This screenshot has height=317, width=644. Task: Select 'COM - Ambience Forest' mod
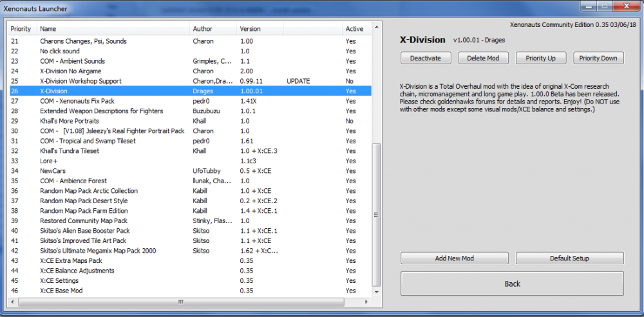[x=190, y=181]
